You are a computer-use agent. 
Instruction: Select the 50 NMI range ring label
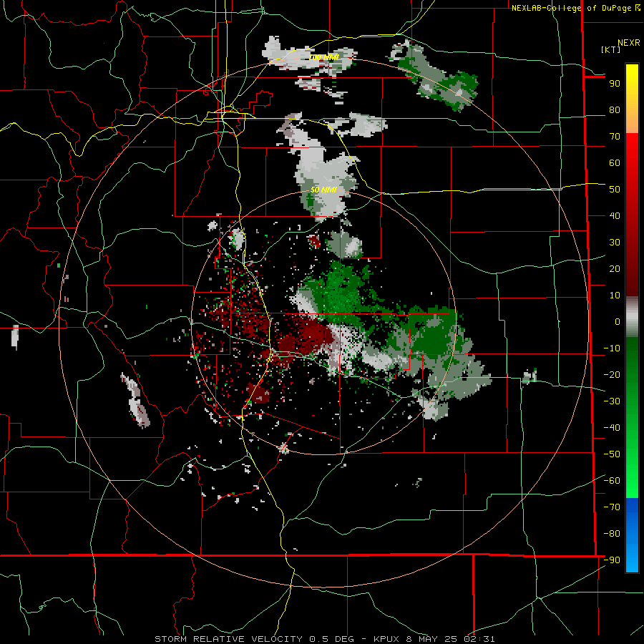pyautogui.click(x=323, y=190)
